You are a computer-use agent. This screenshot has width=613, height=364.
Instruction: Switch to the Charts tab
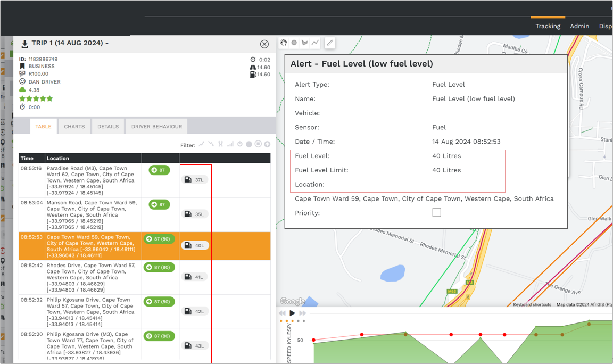[x=74, y=127]
